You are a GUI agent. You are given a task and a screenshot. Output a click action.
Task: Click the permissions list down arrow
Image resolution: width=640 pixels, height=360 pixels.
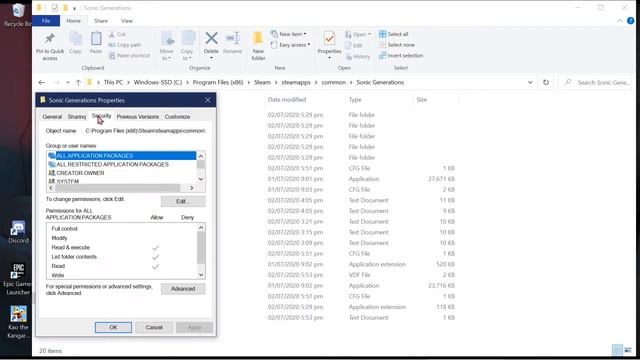[201, 275]
